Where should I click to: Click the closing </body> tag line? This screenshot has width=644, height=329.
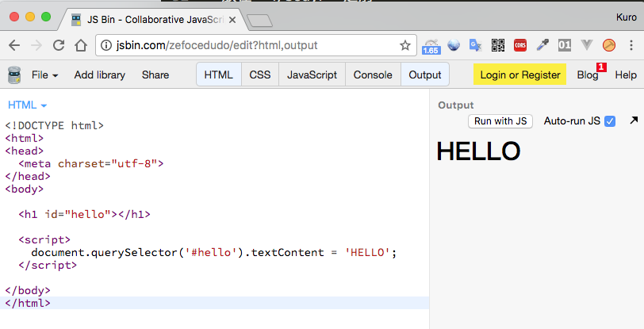point(28,290)
